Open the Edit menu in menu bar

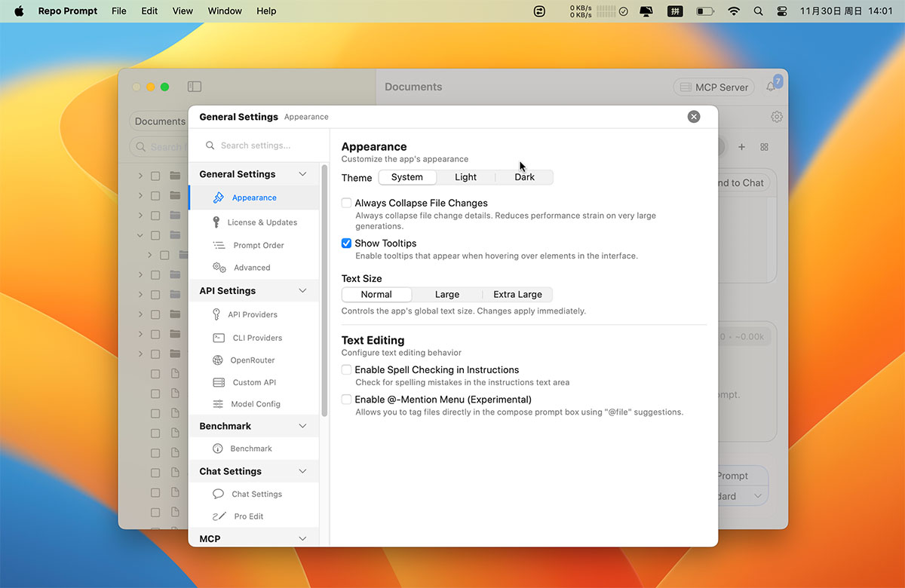point(149,11)
